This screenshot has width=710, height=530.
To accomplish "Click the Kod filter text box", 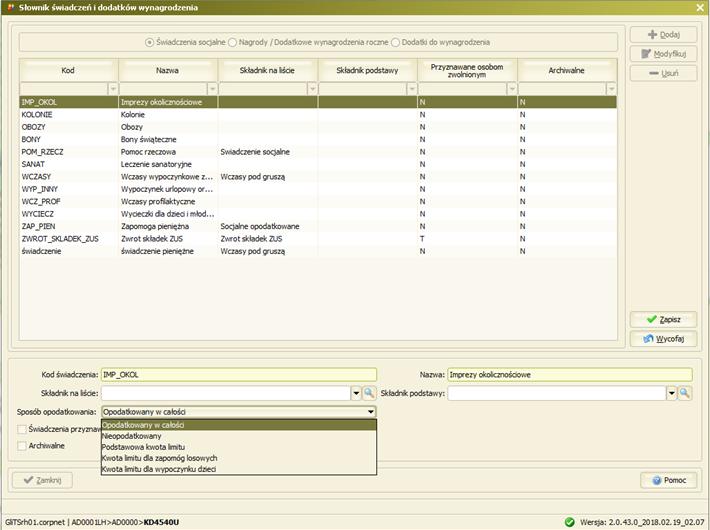I will tap(64, 88).
